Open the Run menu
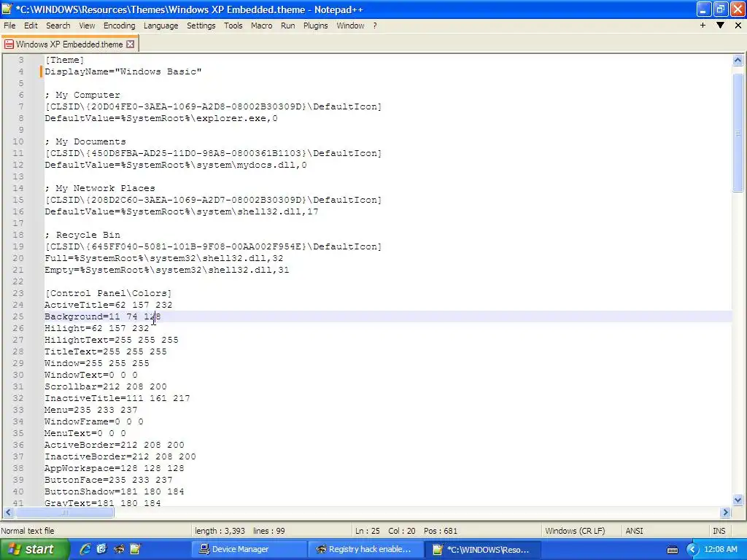Image resolution: width=747 pixels, height=560 pixels. (x=287, y=26)
